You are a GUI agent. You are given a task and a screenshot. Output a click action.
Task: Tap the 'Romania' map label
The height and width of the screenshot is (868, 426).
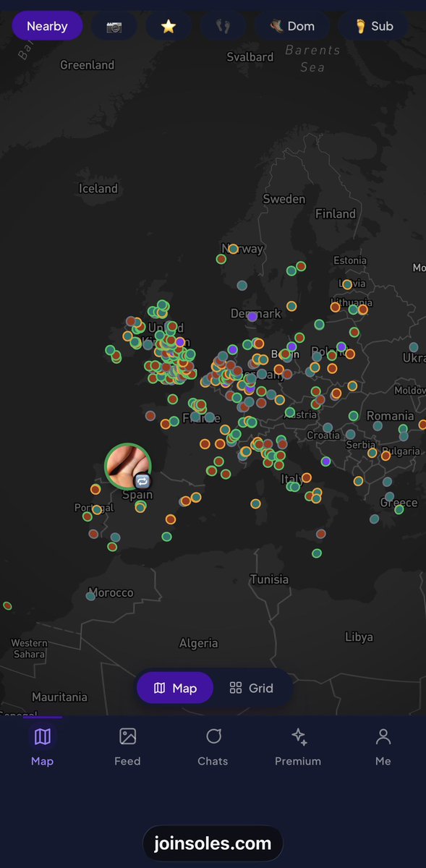[390, 416]
